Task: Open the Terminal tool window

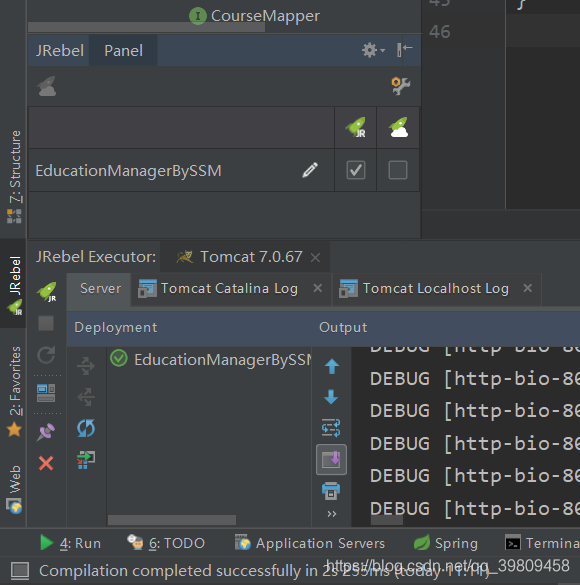Action: [542, 543]
